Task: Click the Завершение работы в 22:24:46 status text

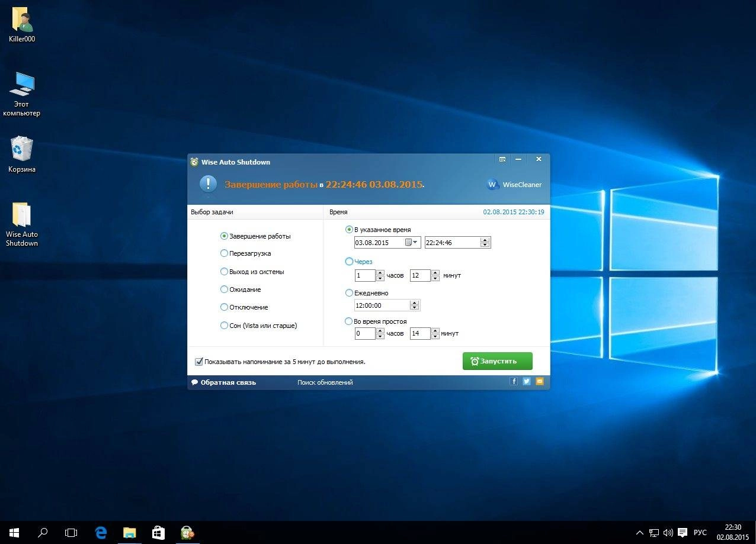Action: pos(324,184)
